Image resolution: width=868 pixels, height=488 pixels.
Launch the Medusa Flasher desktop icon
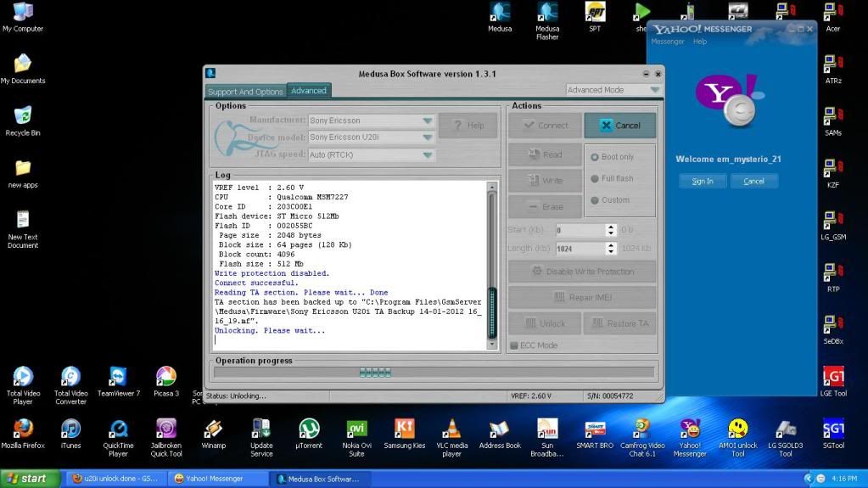click(547, 21)
